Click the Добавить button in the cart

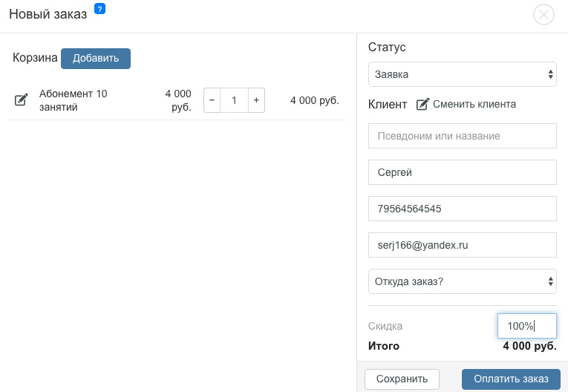tap(96, 59)
